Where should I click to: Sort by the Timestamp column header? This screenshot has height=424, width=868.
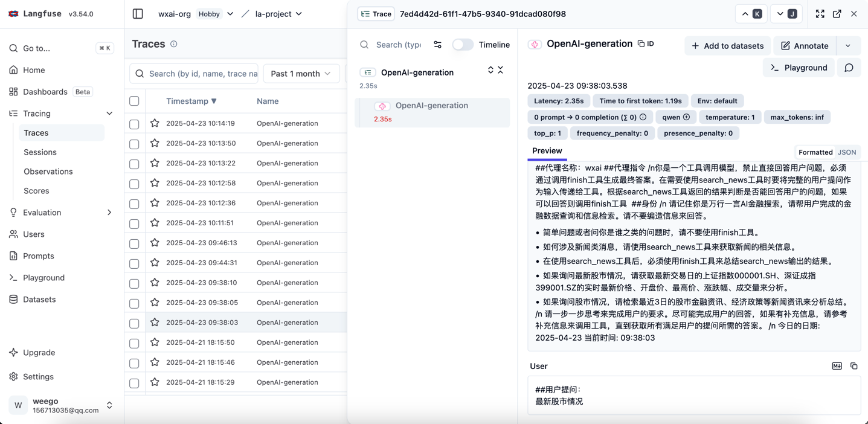[x=191, y=101]
